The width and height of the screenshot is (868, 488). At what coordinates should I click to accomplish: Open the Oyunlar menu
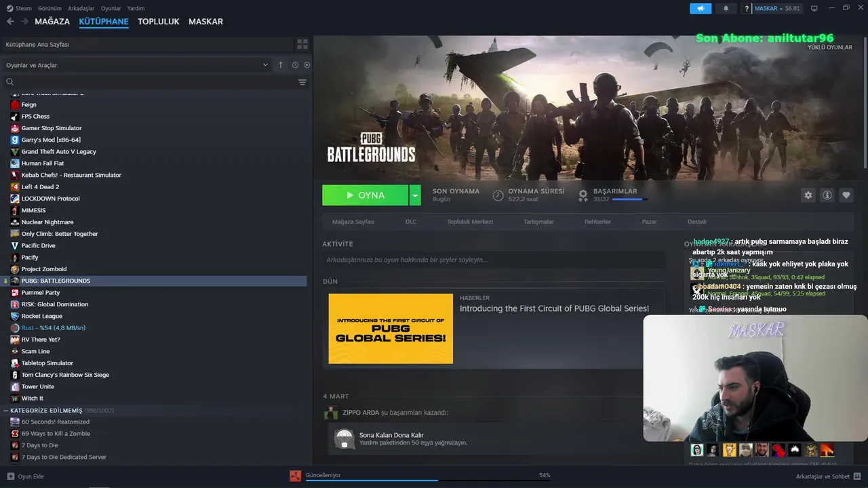tap(111, 8)
